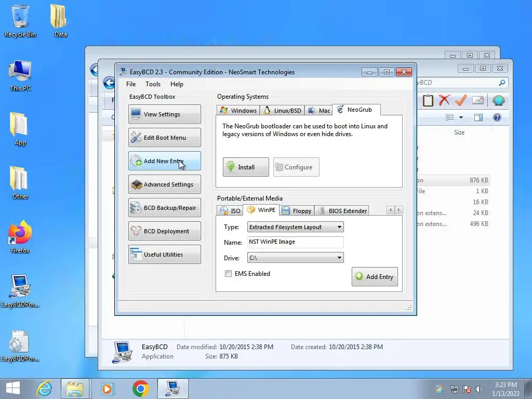
Task: Open the App folder on desktop
Action: pyautogui.click(x=20, y=129)
